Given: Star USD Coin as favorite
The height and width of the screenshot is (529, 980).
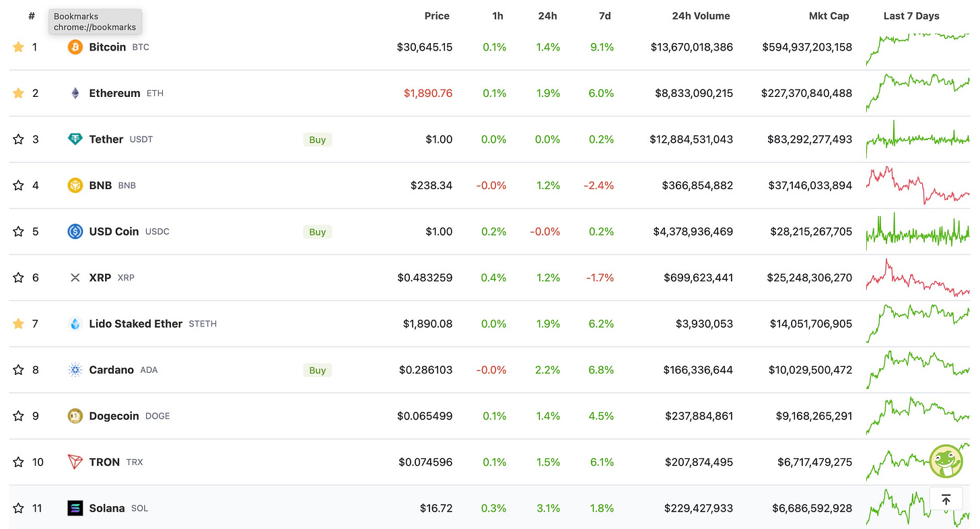Looking at the screenshot, I should (18, 232).
